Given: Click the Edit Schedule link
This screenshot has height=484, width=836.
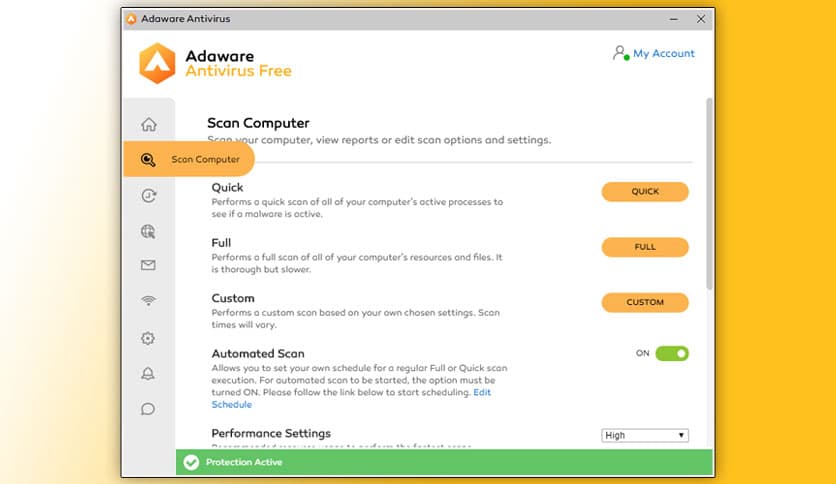Looking at the screenshot, I should coord(231,405).
